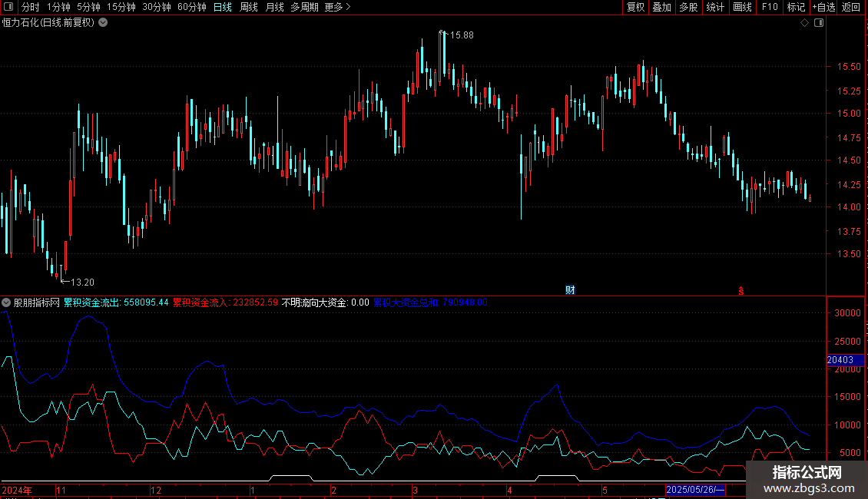Click the 2024年 label on the time axis
The height and width of the screenshot is (499, 868).
point(17,490)
